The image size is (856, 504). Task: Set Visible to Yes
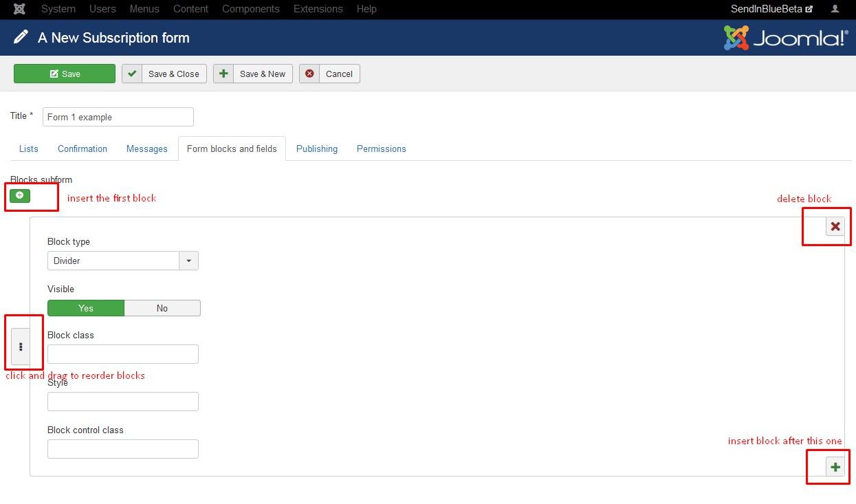[x=86, y=308]
